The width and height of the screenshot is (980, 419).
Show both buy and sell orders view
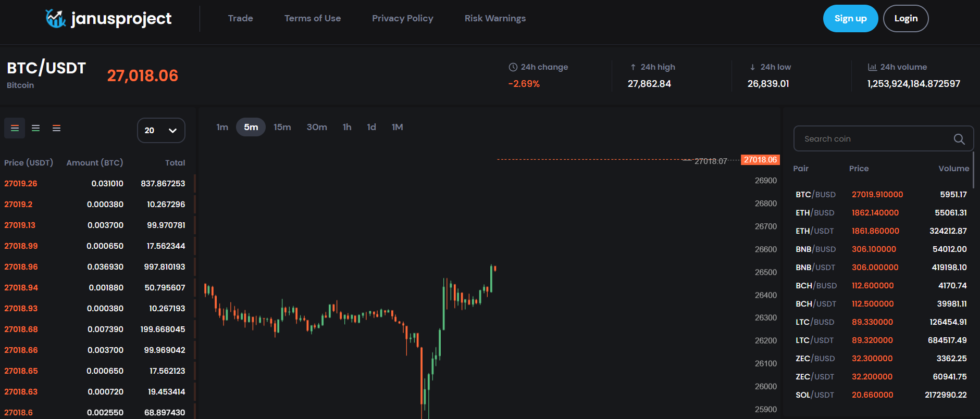tap(15, 128)
